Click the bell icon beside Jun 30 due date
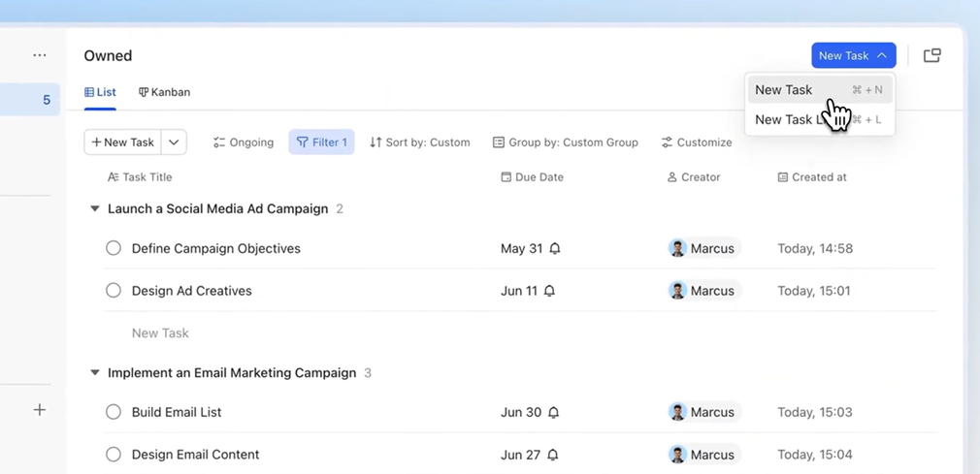The height and width of the screenshot is (474, 980). (554, 413)
